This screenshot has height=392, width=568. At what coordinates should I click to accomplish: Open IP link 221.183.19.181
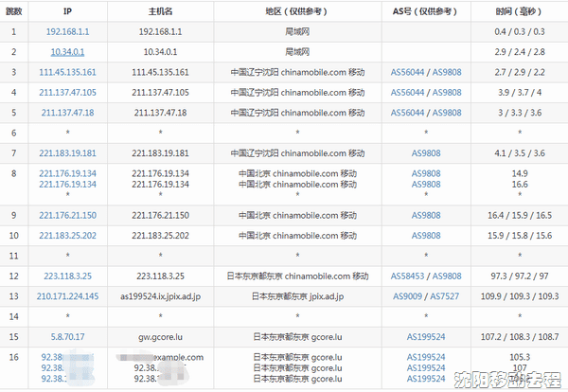coord(67,153)
